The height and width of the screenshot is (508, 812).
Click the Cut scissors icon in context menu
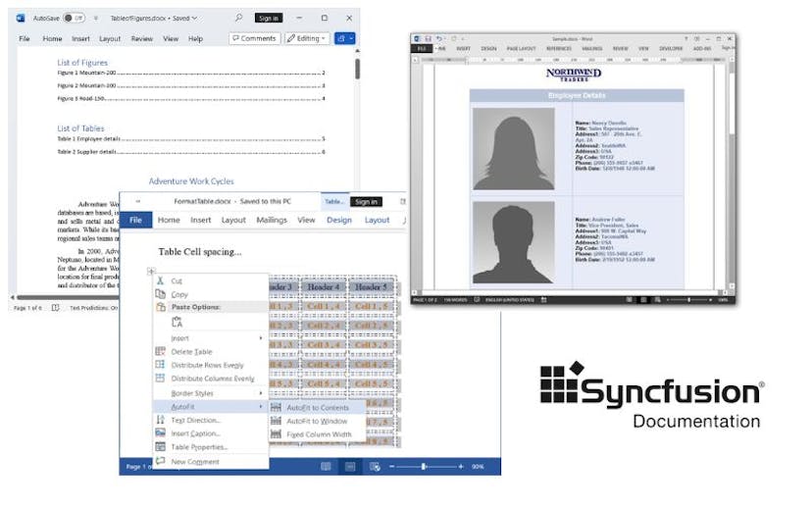(160, 280)
